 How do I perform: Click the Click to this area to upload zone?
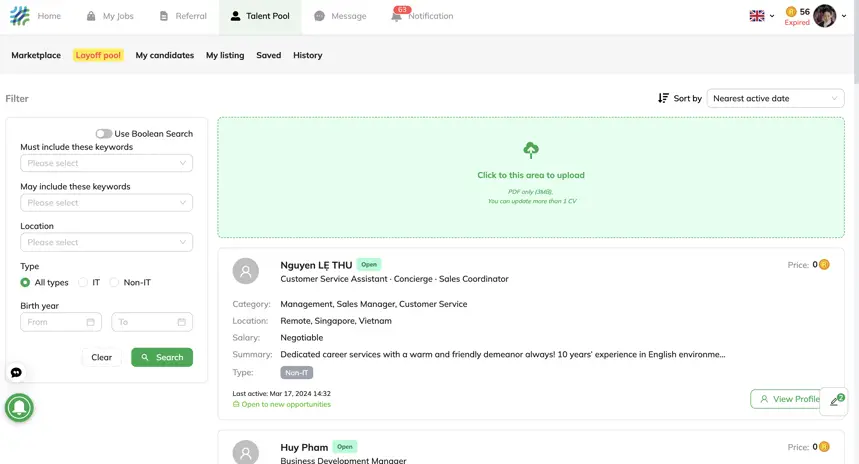pyautogui.click(x=531, y=177)
